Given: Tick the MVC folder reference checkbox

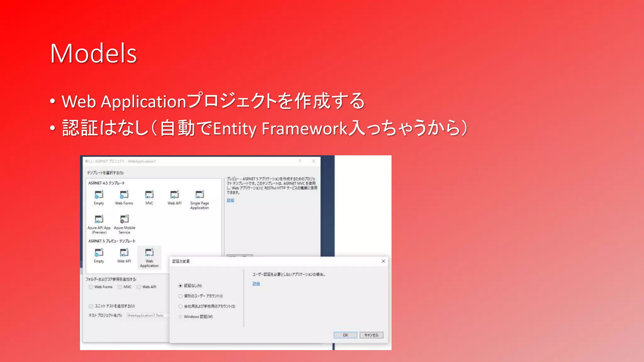Looking at the screenshot, I should coord(120,287).
